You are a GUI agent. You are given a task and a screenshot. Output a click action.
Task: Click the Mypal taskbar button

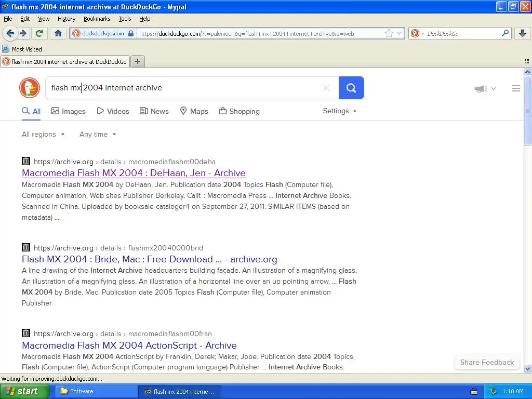tap(180, 392)
